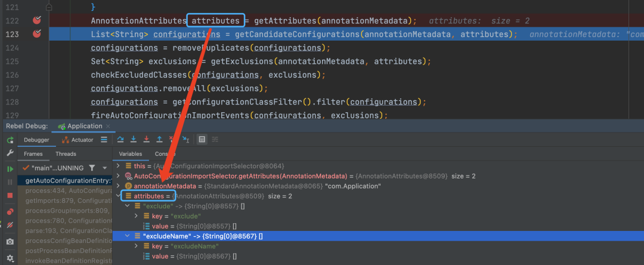Select the process:780 stack frame

coord(65,221)
